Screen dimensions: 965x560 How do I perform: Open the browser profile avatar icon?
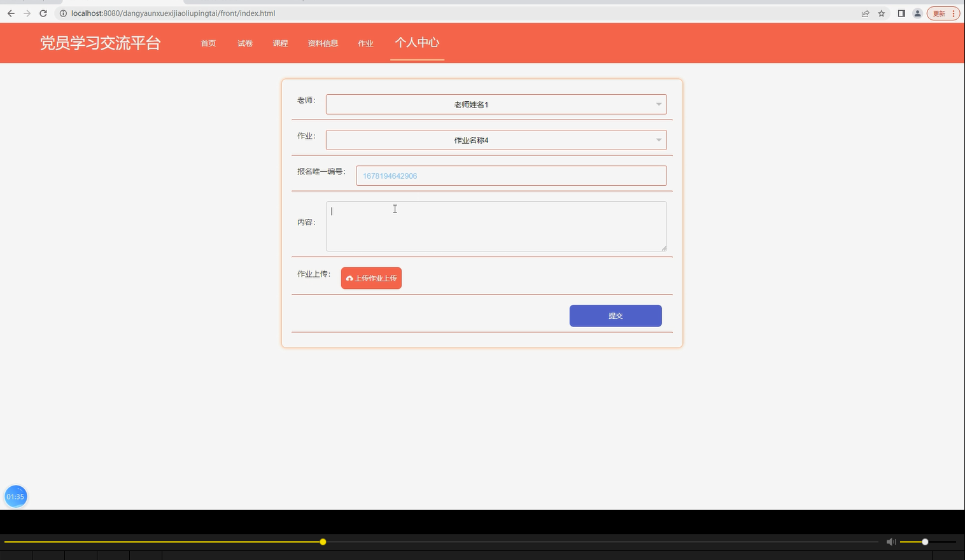(917, 13)
